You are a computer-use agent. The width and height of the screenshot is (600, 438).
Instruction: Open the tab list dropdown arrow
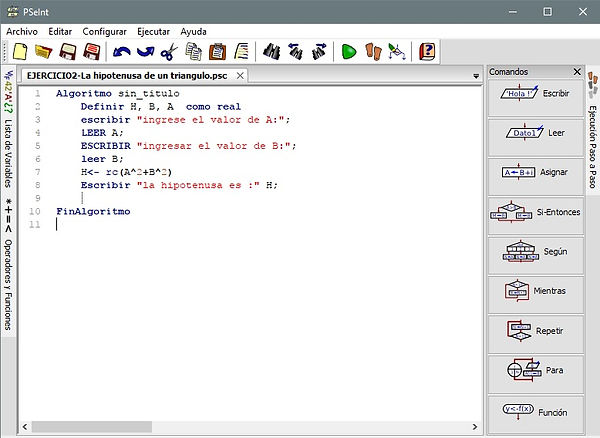click(476, 76)
